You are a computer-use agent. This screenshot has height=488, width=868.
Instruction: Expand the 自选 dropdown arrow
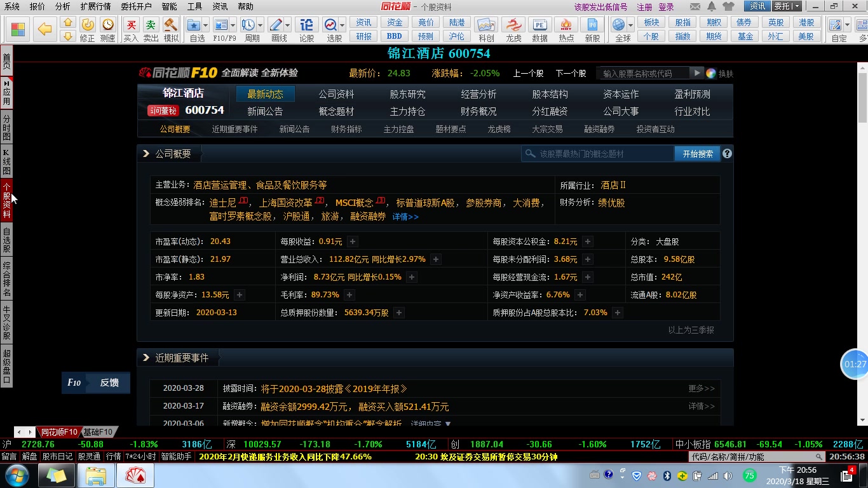coord(205,25)
